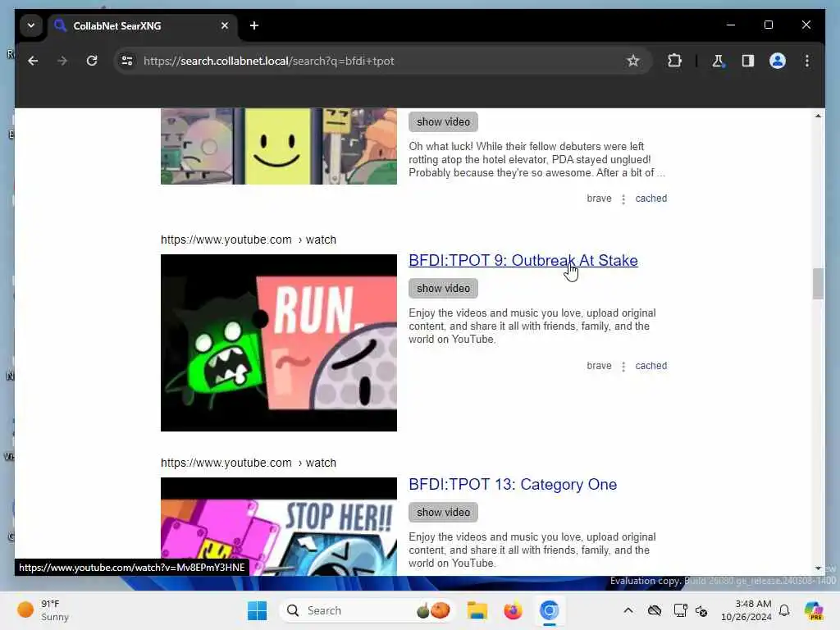Image resolution: width=840 pixels, height=630 pixels.
Task: Click brave engine label under Outbreak At Stake
Action: (x=599, y=366)
